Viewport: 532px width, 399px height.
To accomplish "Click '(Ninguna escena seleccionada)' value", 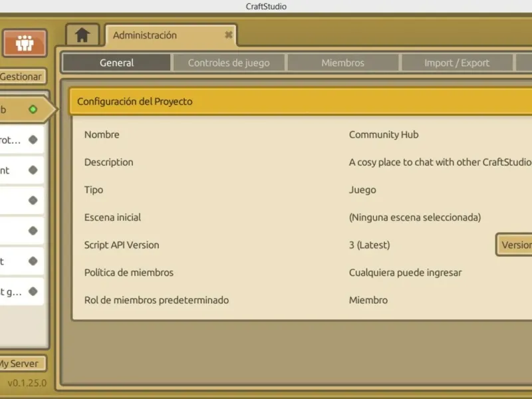I will tap(414, 217).
